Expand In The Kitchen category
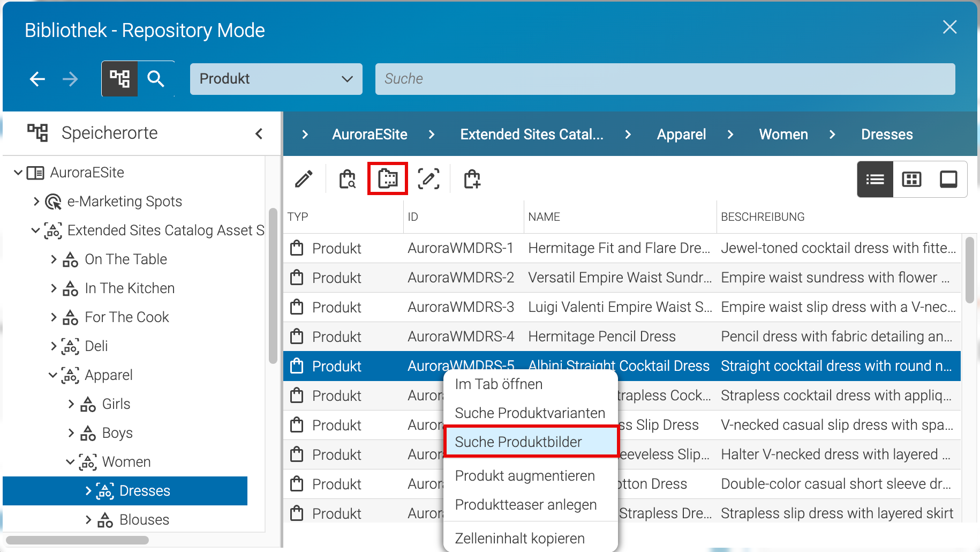Image resolution: width=980 pixels, height=552 pixels. [53, 288]
